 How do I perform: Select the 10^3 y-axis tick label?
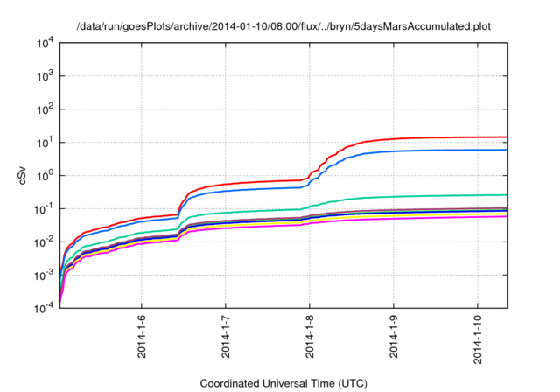point(45,76)
